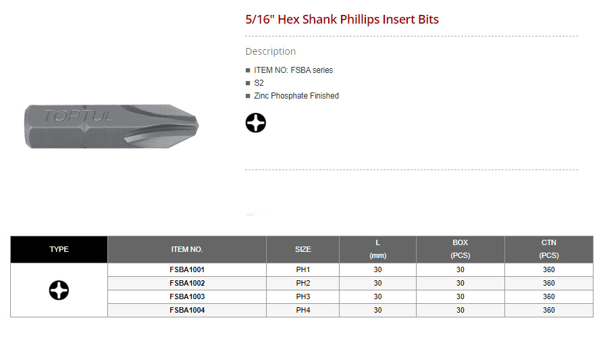Viewport: 605px width, 364px height.
Task: Click the L (mm) column header
Action: click(x=377, y=249)
